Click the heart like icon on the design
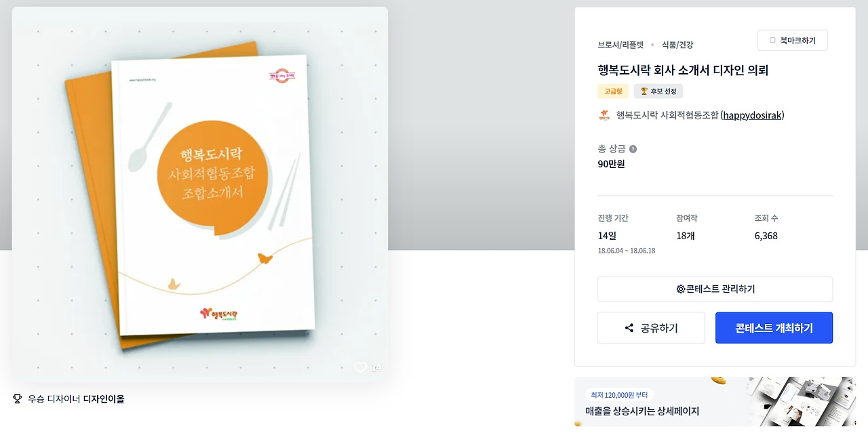Image resolution: width=868 pixels, height=435 pixels. [360, 367]
